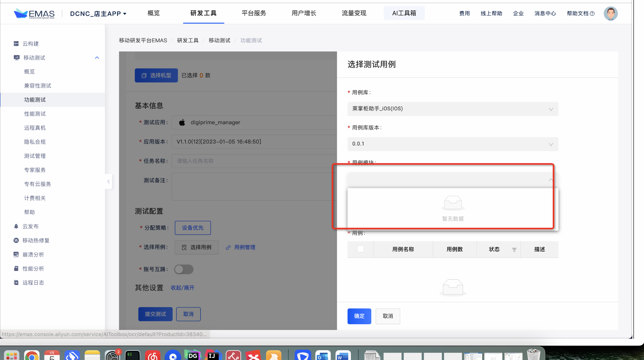Click the EMAS logo
The width and height of the screenshot is (644, 360).
tap(34, 13)
